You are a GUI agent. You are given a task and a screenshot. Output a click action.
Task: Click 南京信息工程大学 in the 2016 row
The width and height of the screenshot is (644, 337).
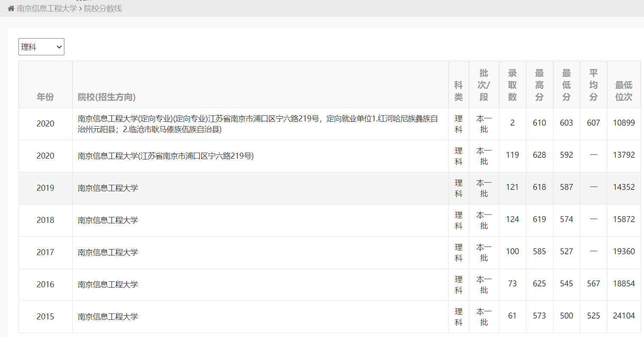108,284
